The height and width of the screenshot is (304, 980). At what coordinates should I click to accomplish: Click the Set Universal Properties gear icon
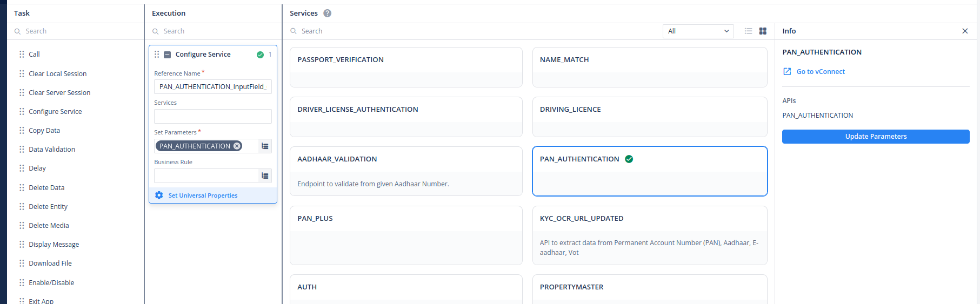[159, 195]
